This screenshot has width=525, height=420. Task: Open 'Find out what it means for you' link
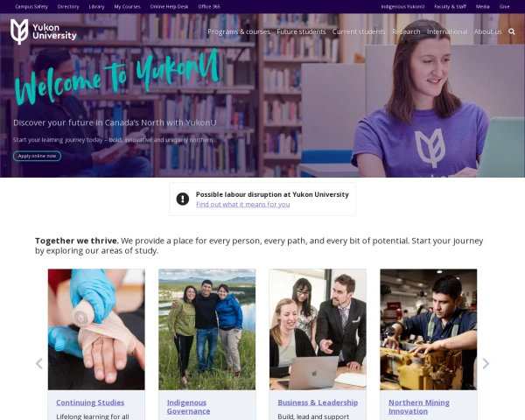pos(243,204)
